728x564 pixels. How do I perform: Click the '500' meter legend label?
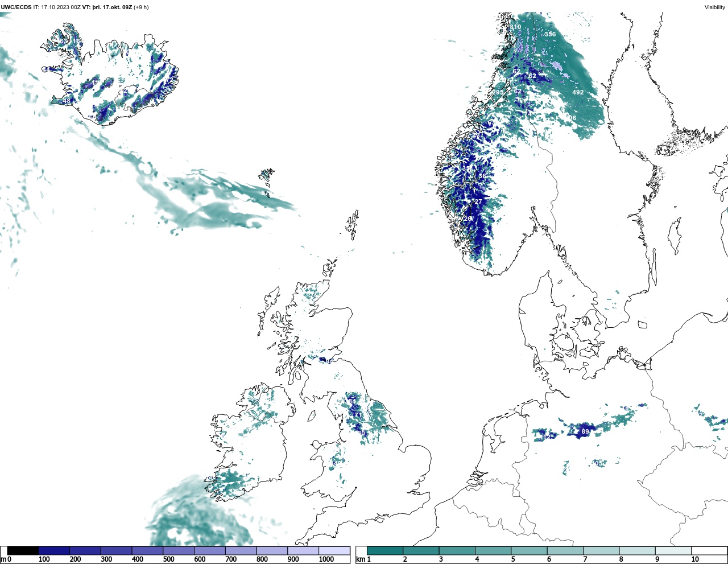(169, 559)
